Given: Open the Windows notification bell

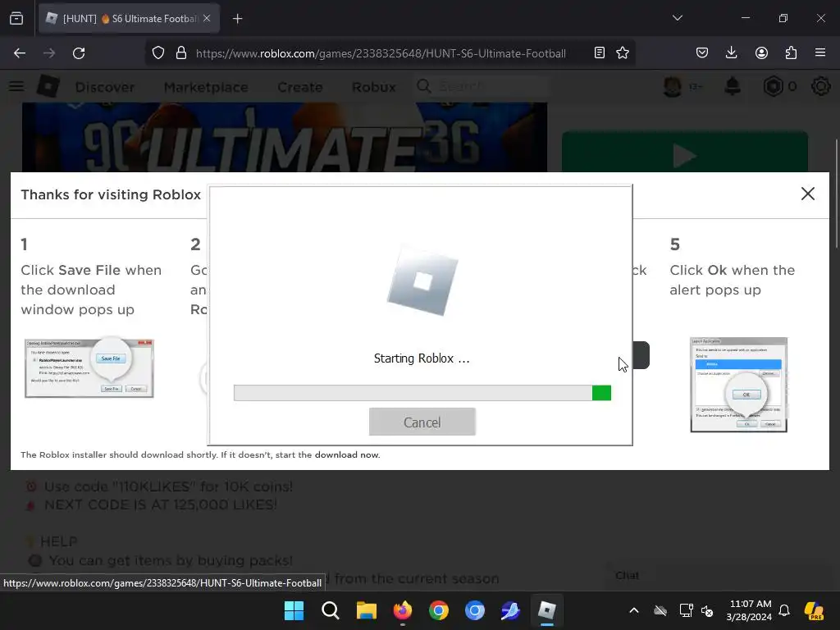Looking at the screenshot, I should point(784,610).
